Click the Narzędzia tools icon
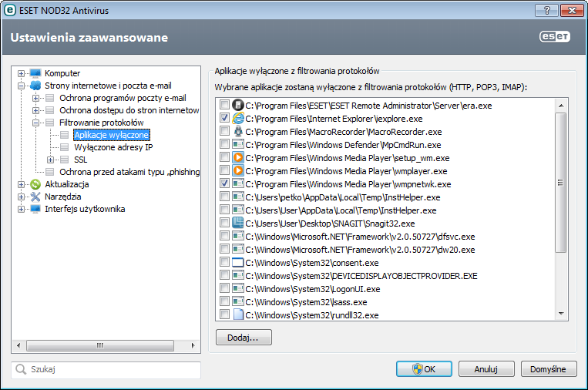The image size is (588, 390). [35, 197]
